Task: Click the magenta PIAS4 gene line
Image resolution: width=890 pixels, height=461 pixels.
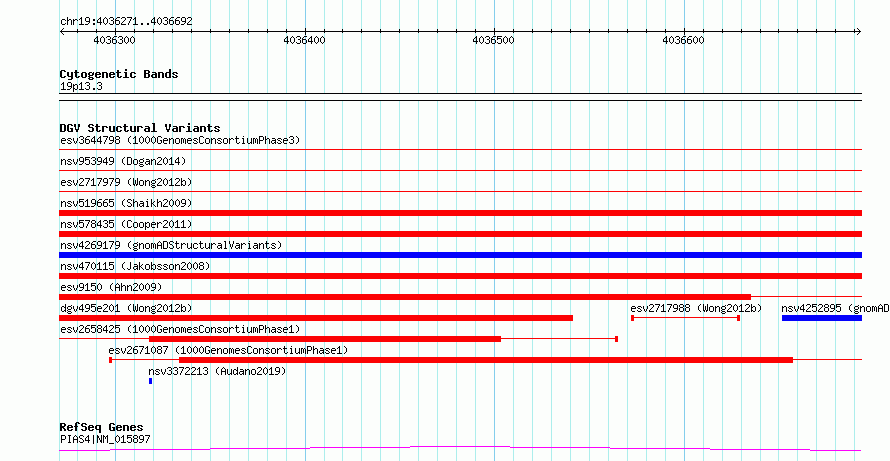Action: pos(460,449)
